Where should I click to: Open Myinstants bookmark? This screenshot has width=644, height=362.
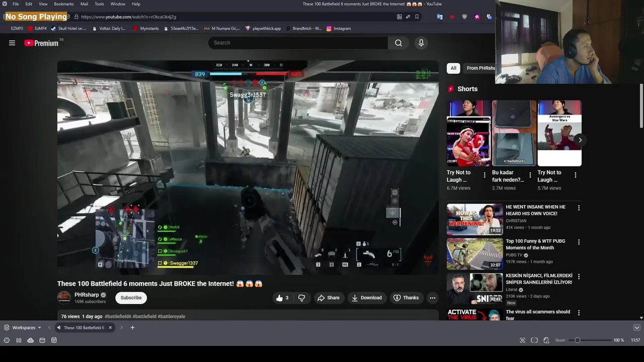(x=146, y=29)
